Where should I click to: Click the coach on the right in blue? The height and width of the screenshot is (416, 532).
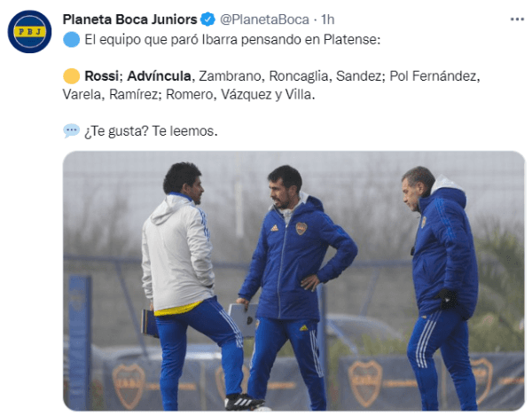pos(441,288)
